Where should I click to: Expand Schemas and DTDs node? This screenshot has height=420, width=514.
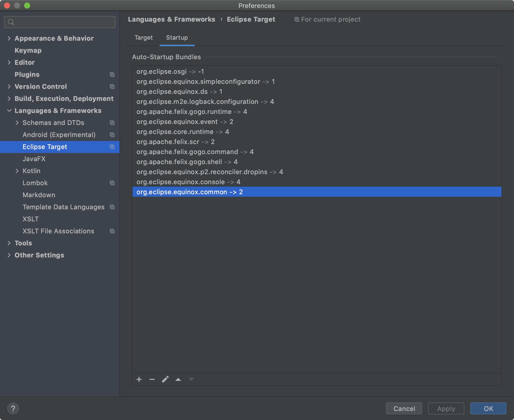[17, 123]
